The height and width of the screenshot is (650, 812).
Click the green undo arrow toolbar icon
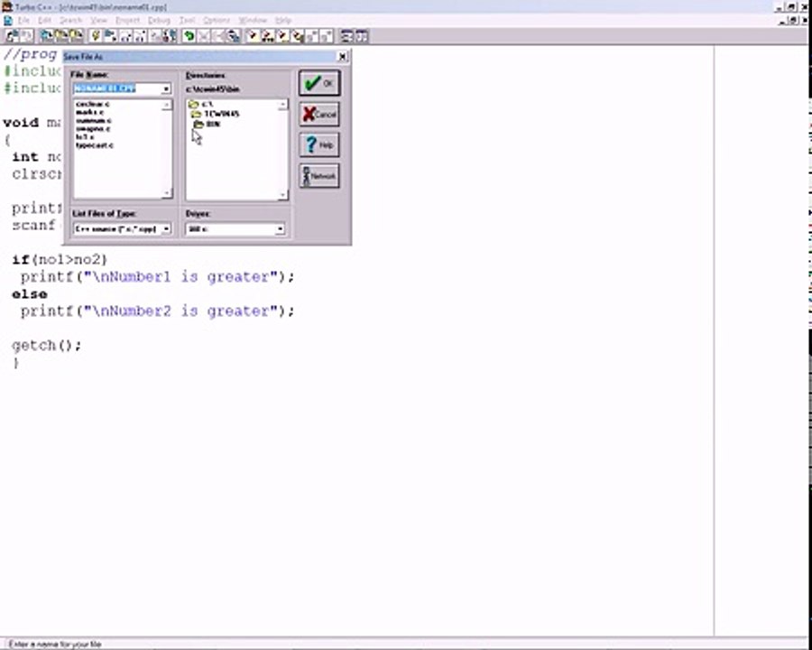pos(189,36)
